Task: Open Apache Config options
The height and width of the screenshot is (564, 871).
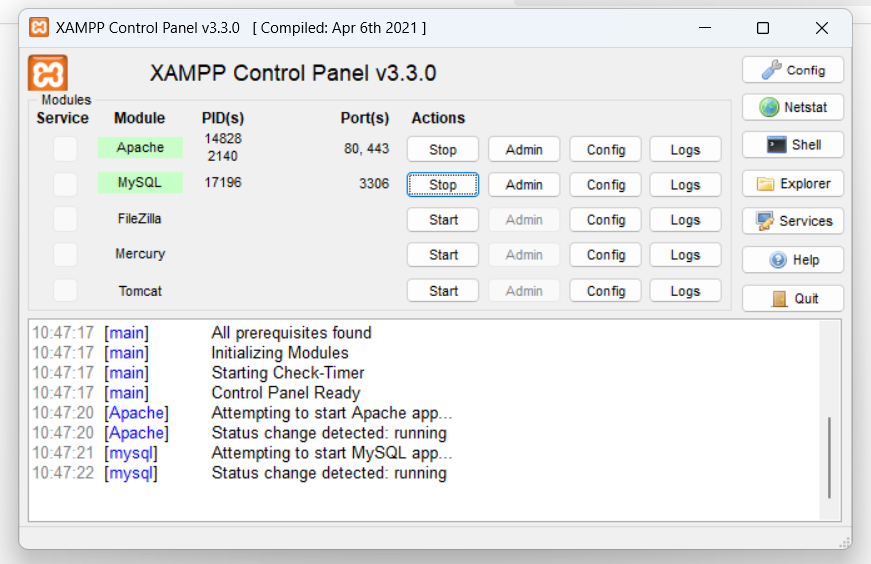Action: [x=605, y=149]
